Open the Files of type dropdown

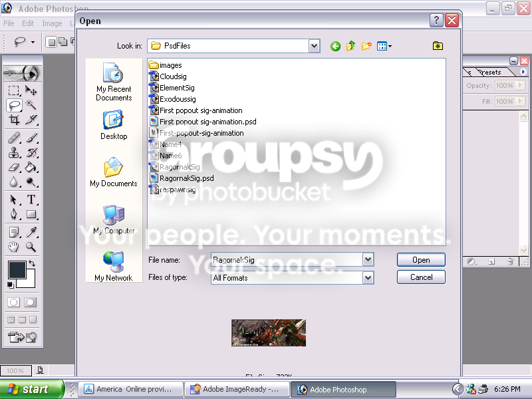pos(368,278)
